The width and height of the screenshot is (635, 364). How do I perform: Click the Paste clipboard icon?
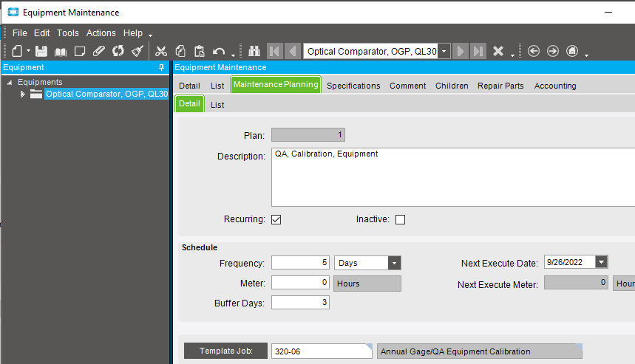click(199, 51)
